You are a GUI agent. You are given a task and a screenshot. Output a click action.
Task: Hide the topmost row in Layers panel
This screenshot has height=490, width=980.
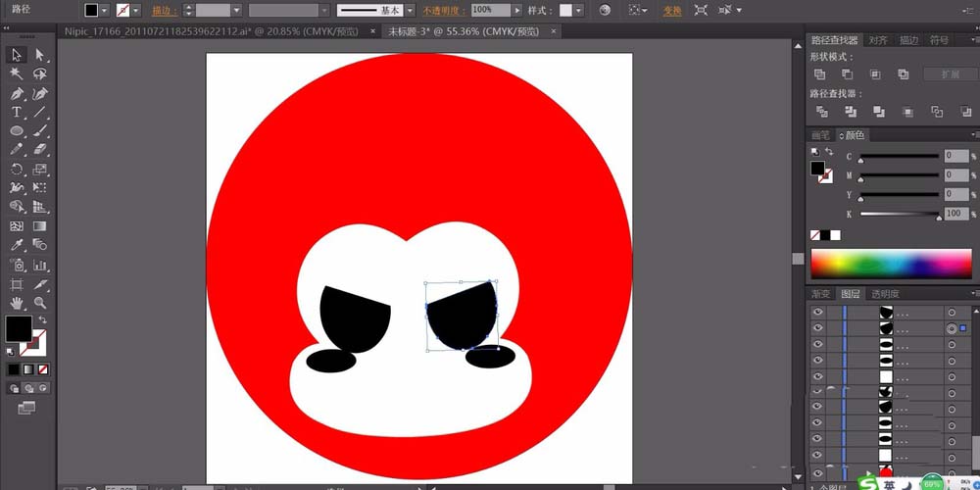point(817,312)
